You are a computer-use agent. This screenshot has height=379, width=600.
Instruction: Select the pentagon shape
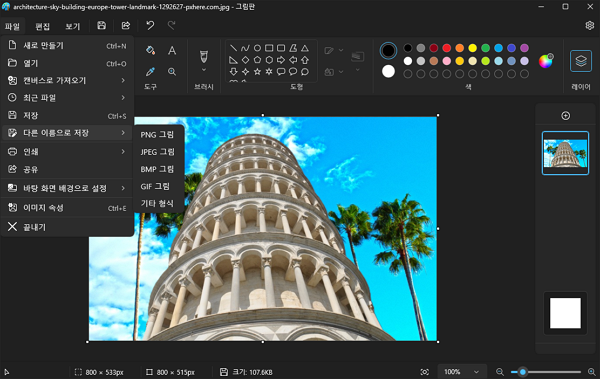(257, 60)
